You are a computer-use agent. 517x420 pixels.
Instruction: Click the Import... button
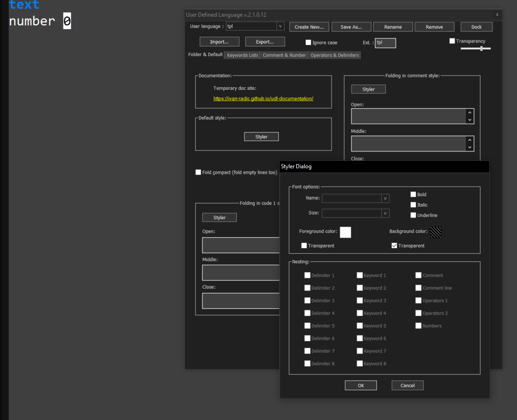pyautogui.click(x=219, y=42)
